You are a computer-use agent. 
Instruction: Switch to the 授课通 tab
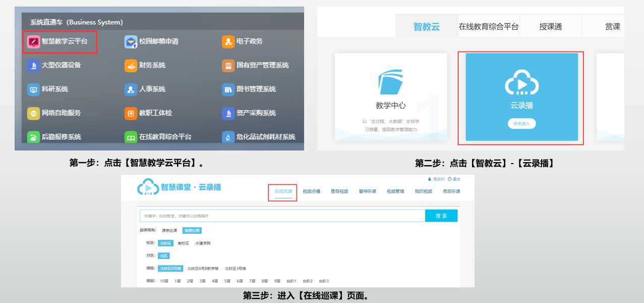tap(550, 27)
